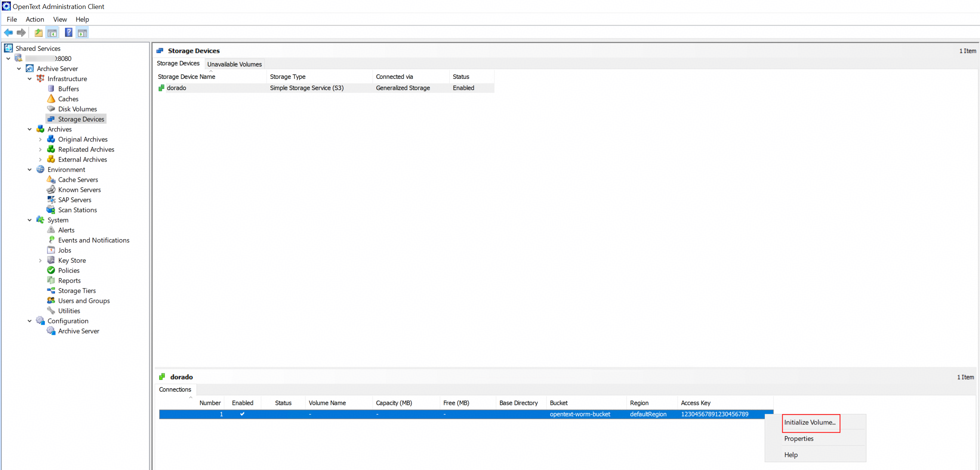This screenshot has width=980, height=470.
Task: Choose Properties from the context menu
Action: coord(799,439)
